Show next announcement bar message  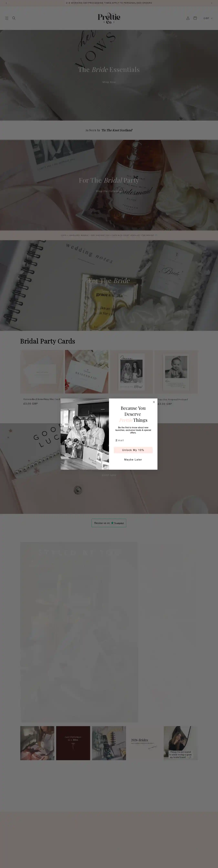[212, 3]
